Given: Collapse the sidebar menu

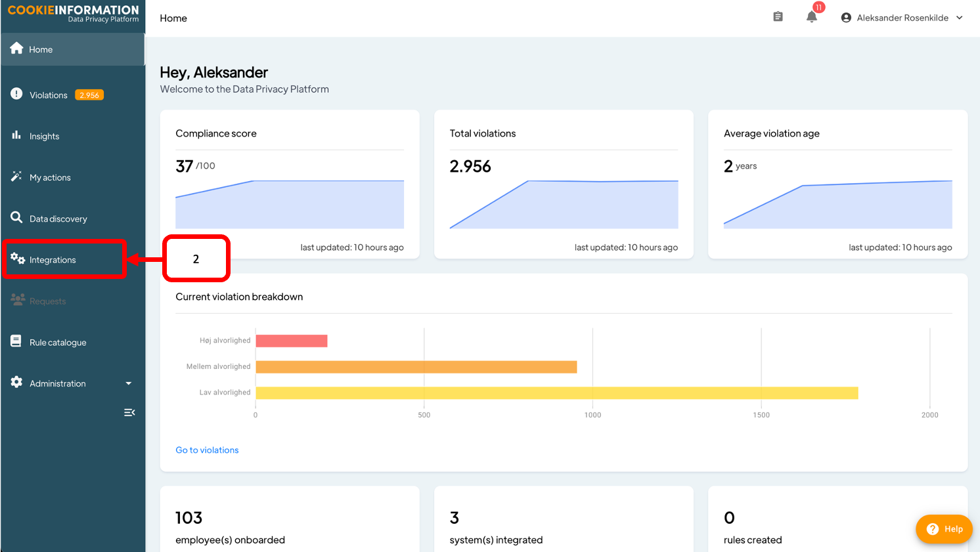Looking at the screenshot, I should 129,412.
